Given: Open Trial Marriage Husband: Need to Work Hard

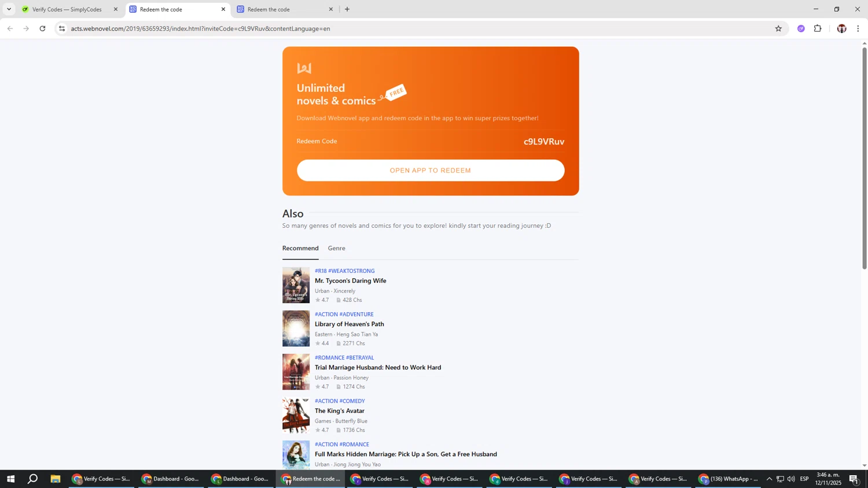Looking at the screenshot, I should (378, 368).
